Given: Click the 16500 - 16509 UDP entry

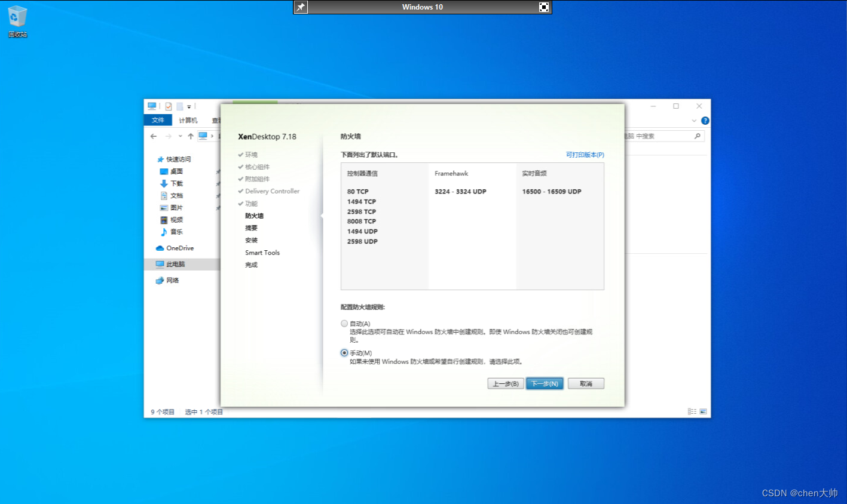Looking at the screenshot, I should click(552, 192).
